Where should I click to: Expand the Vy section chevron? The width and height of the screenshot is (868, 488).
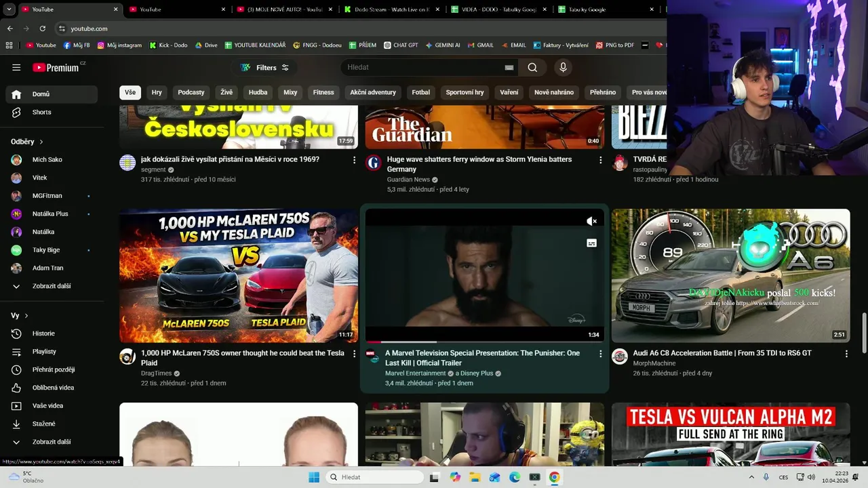click(x=26, y=316)
